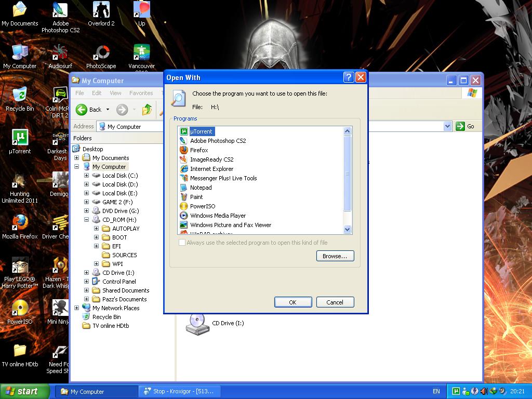Choose Adobe Photoshop CS2 in Programs list
Viewport: 532px width, 399px height.
(x=212, y=141)
